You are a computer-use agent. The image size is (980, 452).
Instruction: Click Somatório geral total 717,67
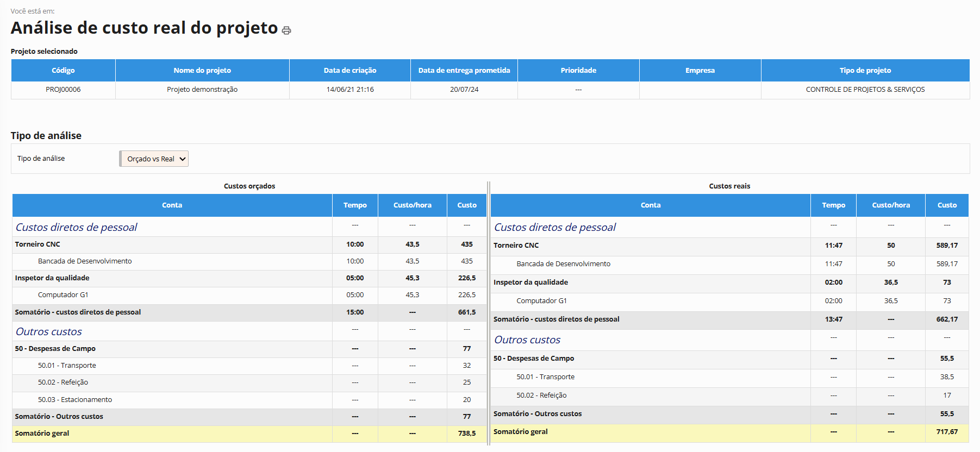[946, 432]
